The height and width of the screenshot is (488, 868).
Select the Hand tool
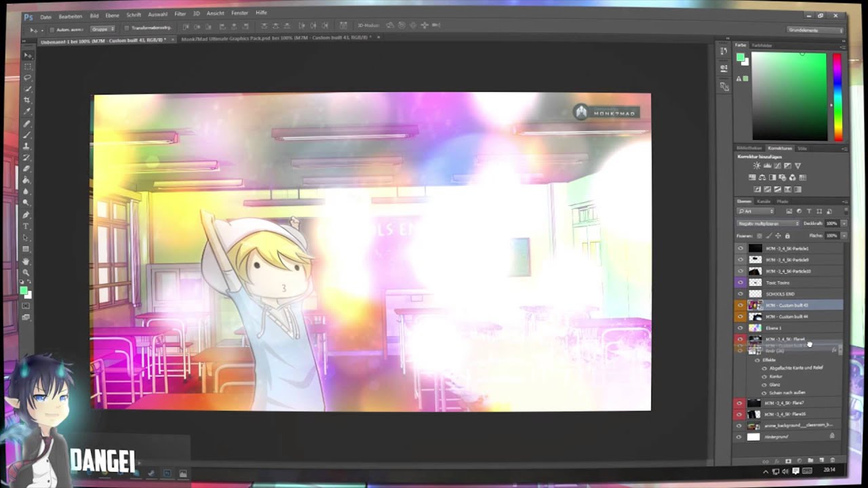point(27,260)
